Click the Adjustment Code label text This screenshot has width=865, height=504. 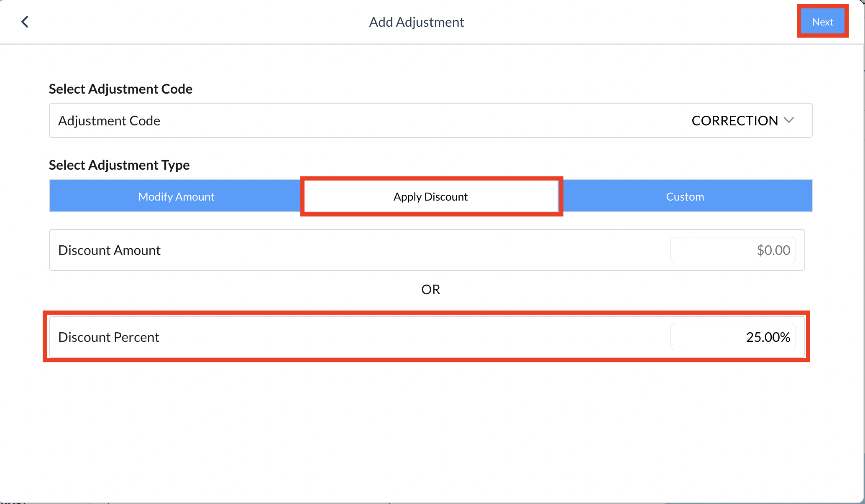[x=109, y=120]
